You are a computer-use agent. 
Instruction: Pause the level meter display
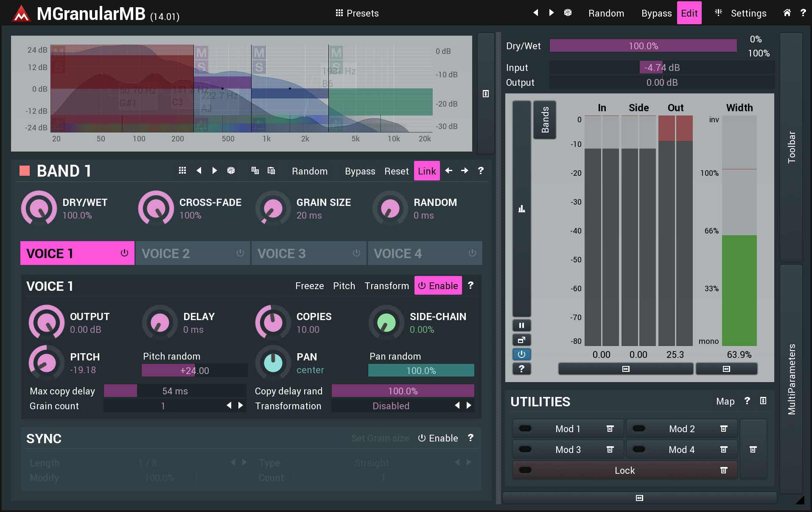pyautogui.click(x=521, y=326)
